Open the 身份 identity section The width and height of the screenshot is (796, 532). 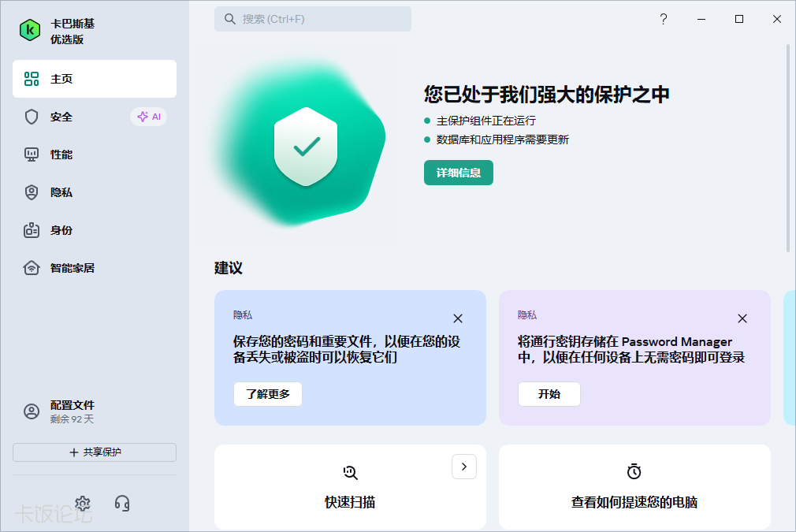pos(95,230)
